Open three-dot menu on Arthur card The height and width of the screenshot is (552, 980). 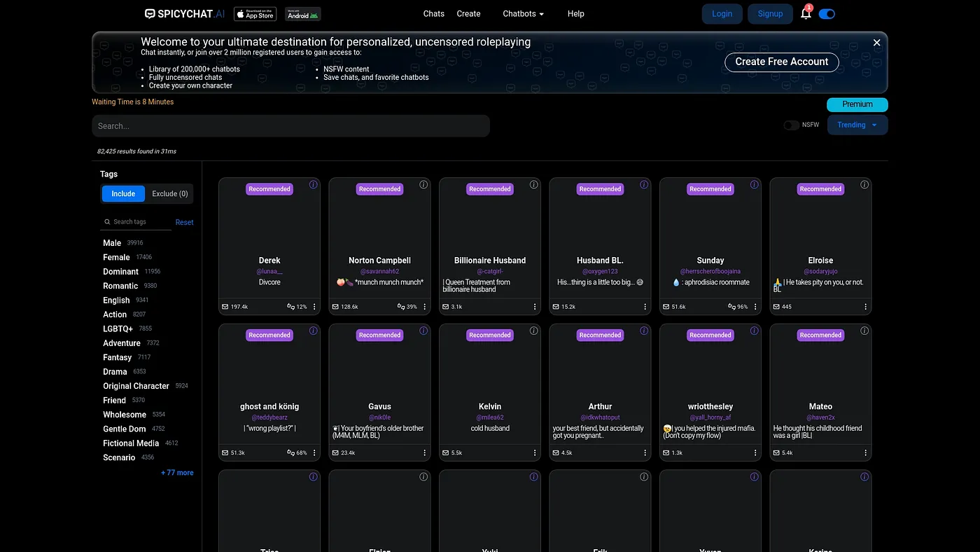pos(645,453)
